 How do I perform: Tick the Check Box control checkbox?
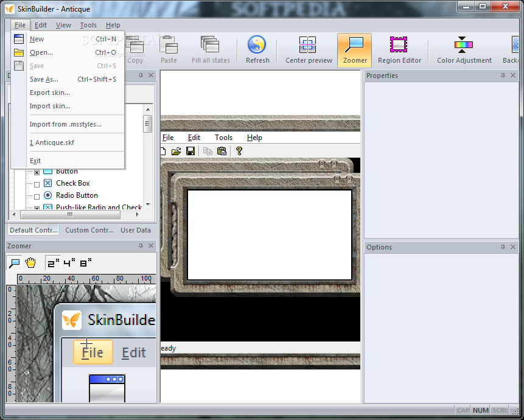pyautogui.click(x=37, y=184)
